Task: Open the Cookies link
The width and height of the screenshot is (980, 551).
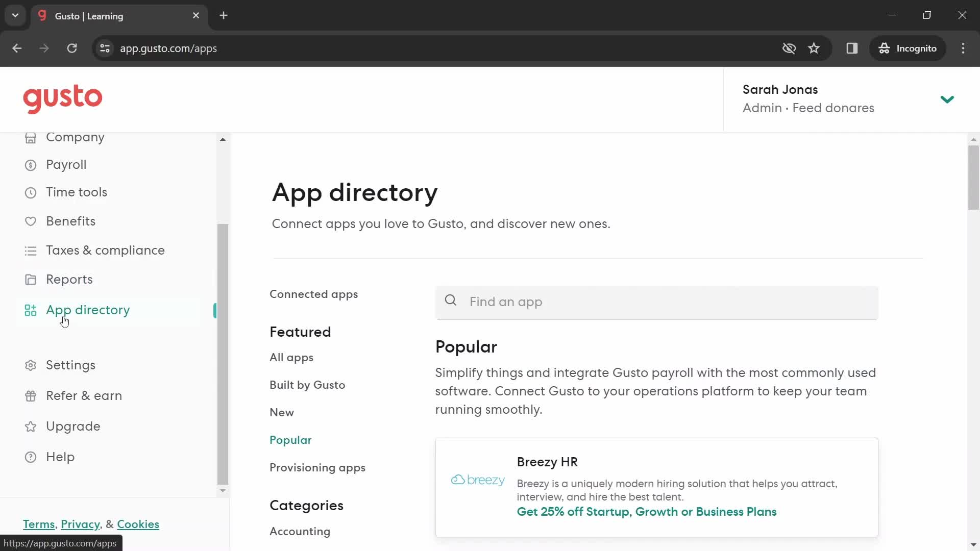Action: (x=138, y=524)
